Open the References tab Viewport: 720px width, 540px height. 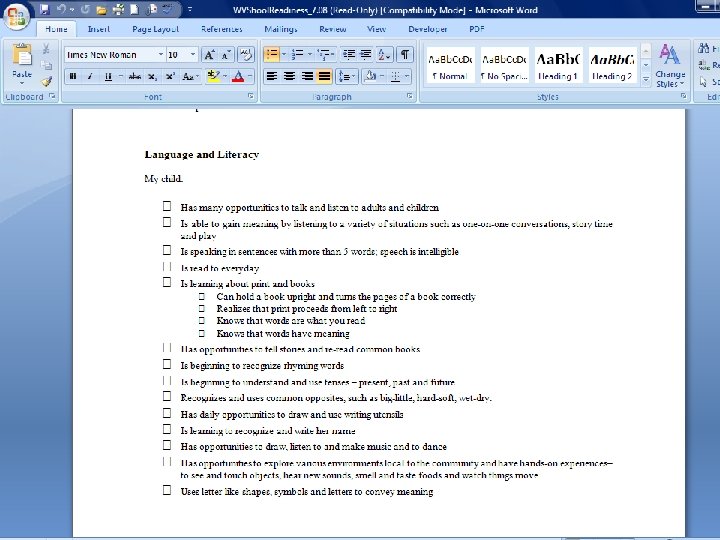[x=221, y=29]
